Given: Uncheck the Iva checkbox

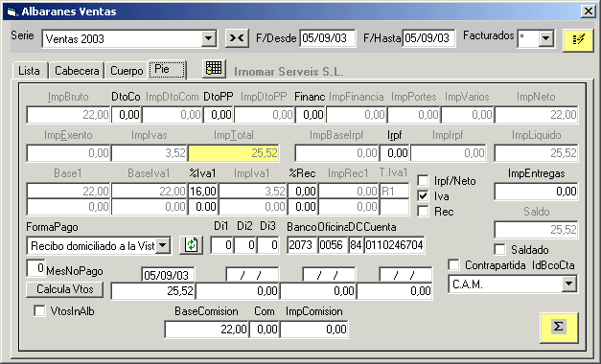Looking at the screenshot, I should tap(423, 195).
